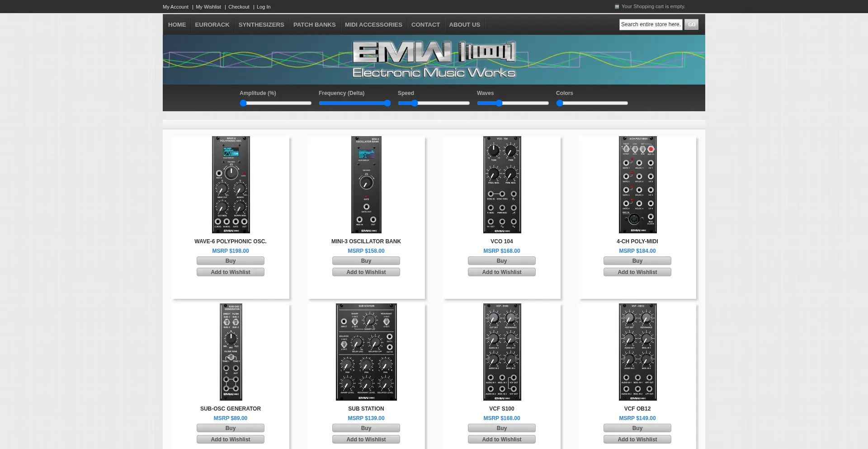Buy the 4-CH Poly-MIDI
This screenshot has width=868, height=449.
tap(637, 261)
